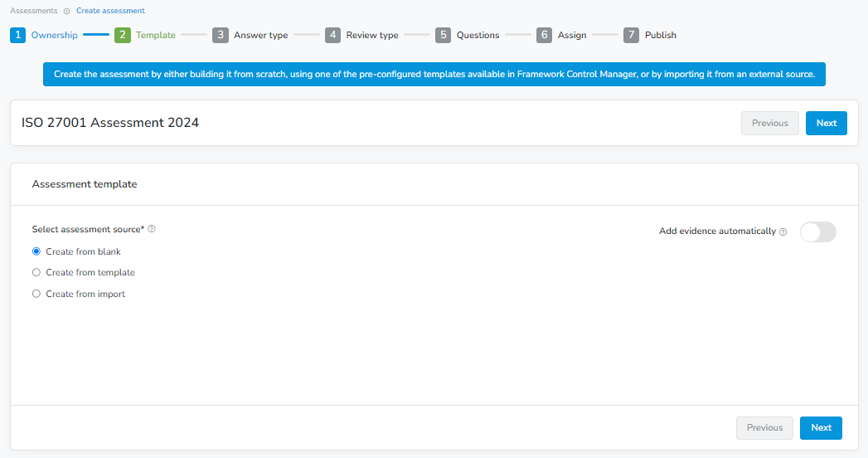The width and height of the screenshot is (868, 458).
Task: Click step 4 number badge
Action: tap(332, 35)
